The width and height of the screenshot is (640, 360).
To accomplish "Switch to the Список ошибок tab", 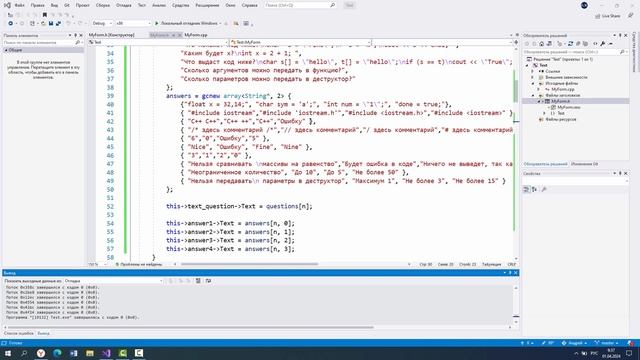I will [x=19, y=333].
